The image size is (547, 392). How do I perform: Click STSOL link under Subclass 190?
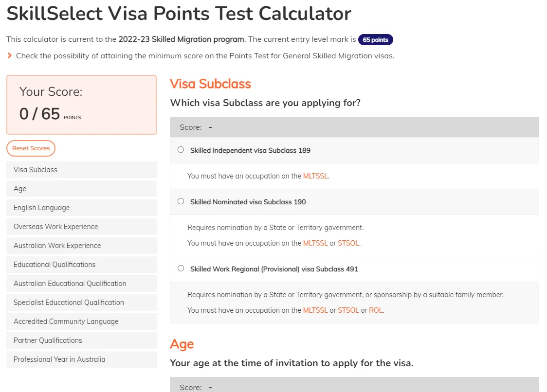348,243
